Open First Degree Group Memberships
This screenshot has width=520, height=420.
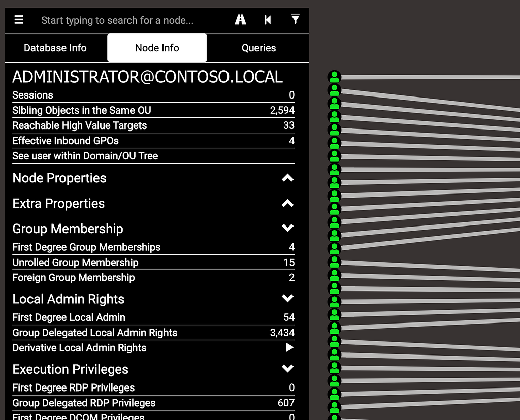[153, 247]
